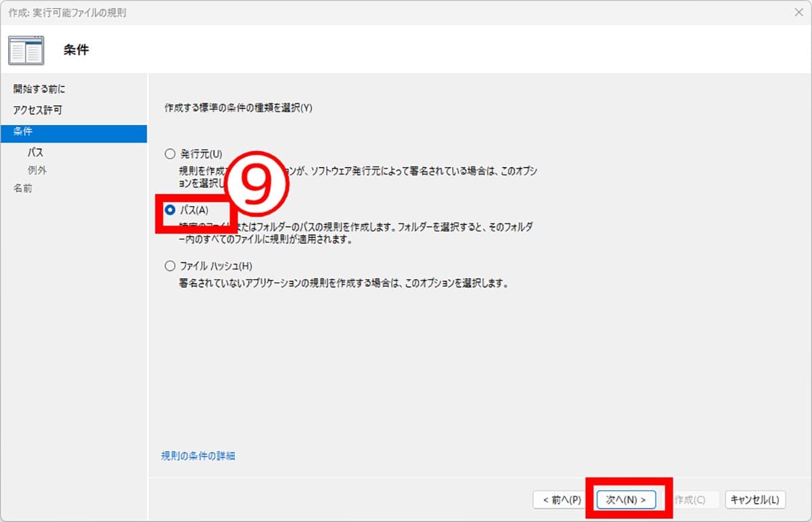This screenshot has width=812, height=522.
Task: Open the アクセス許可 step in sidebar
Action: (x=37, y=110)
